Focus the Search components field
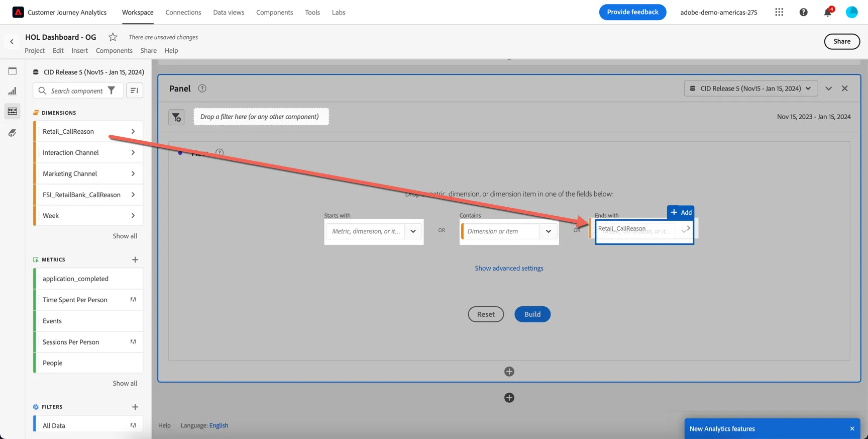Viewport: 868px width, 439px height. click(77, 91)
